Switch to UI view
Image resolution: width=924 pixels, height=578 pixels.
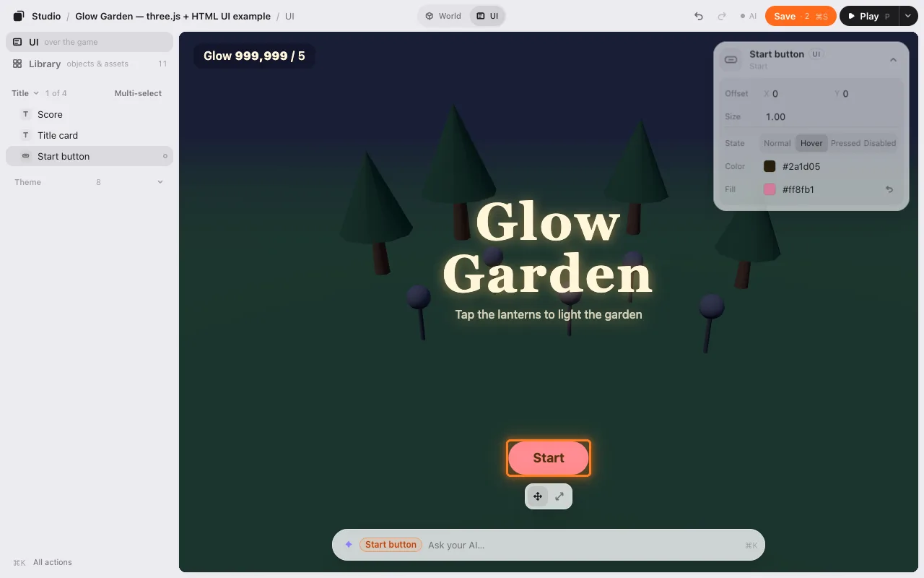[487, 16]
